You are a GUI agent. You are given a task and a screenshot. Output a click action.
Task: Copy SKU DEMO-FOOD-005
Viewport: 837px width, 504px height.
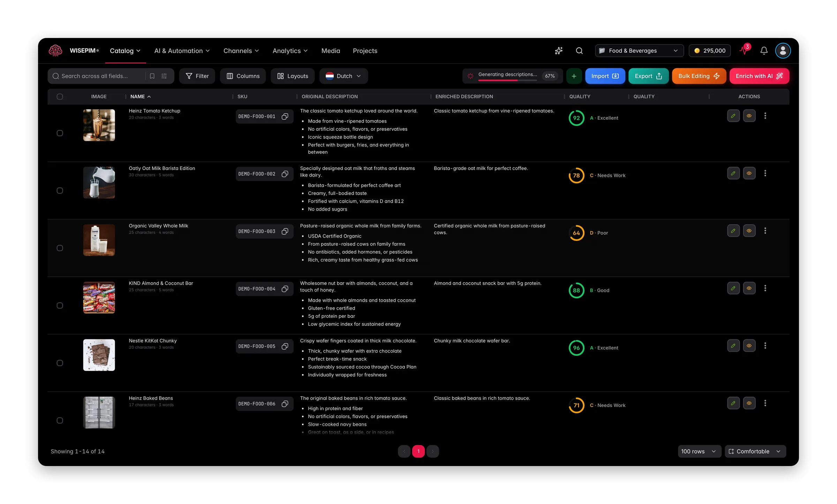tap(285, 346)
